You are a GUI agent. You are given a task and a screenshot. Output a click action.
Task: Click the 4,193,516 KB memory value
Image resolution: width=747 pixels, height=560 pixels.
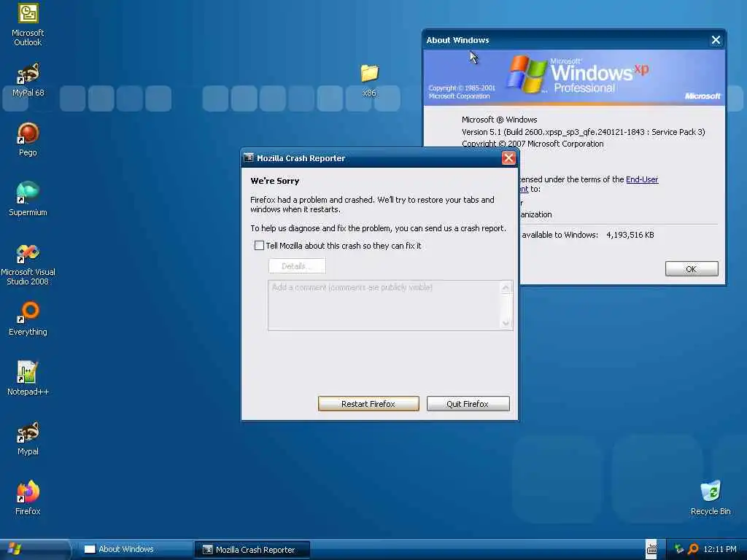[630, 235]
